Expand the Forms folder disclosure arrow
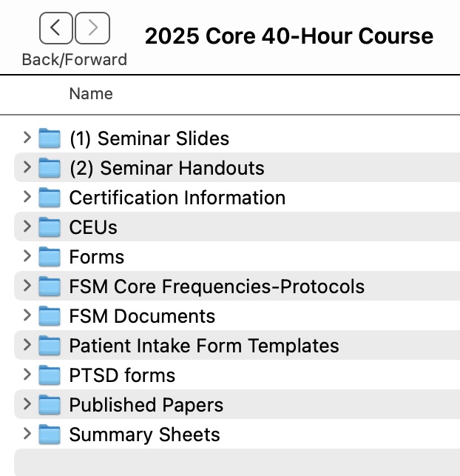The width and height of the screenshot is (460, 476). 27,256
